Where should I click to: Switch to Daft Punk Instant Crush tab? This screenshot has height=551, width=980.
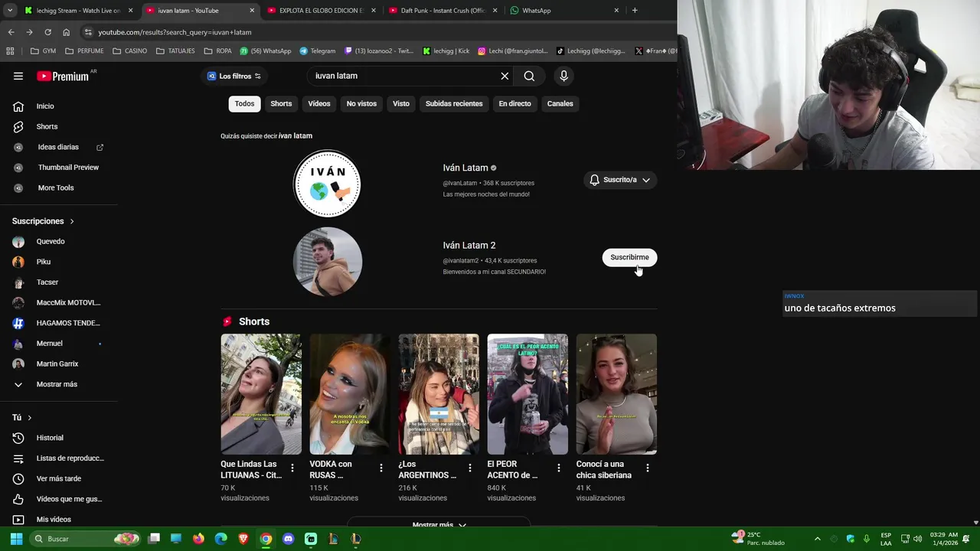[442, 10]
